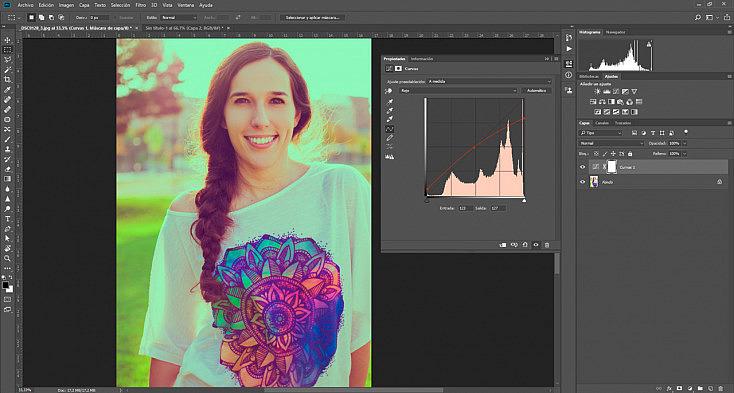This screenshot has width=734, height=393.
Task: Select the Magic Wand tool
Action: pyautogui.click(x=7, y=70)
